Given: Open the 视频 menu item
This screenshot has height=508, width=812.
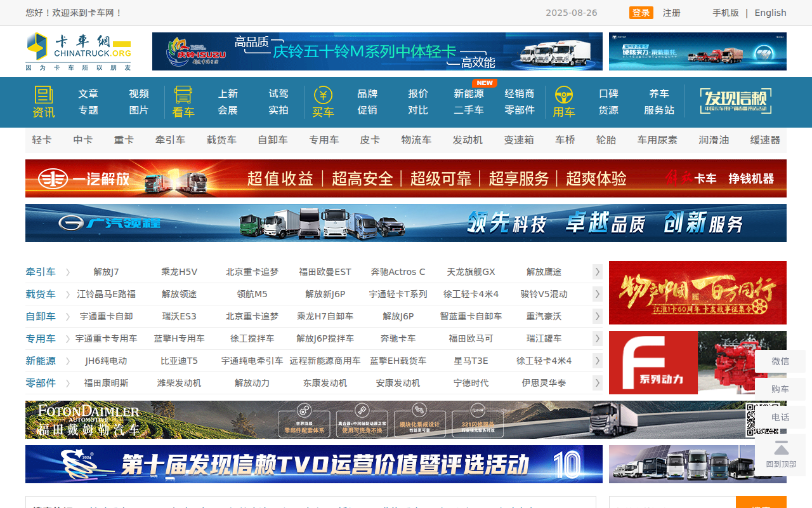Looking at the screenshot, I should [x=139, y=93].
